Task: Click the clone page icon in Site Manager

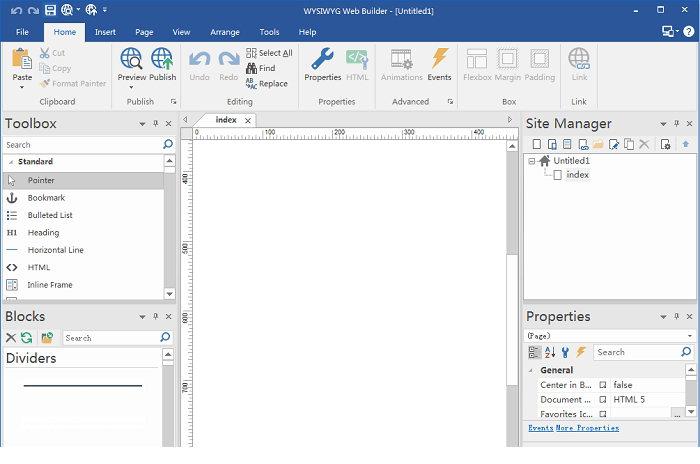Action: click(x=629, y=144)
